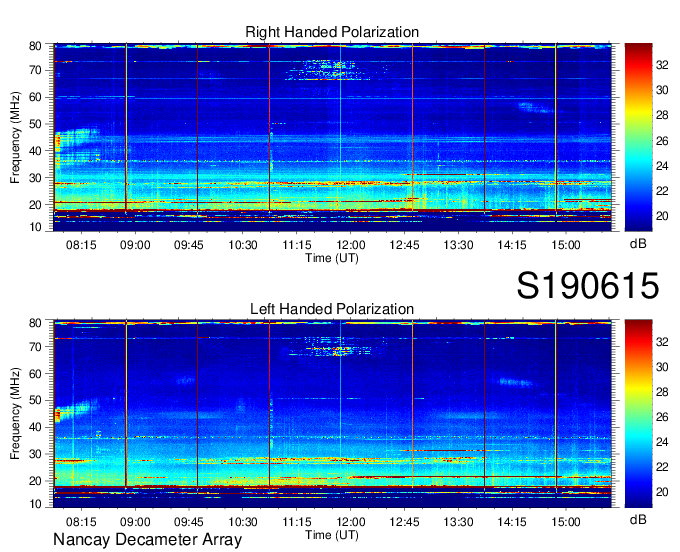Click the 32 dB value on the top colorbar
This screenshot has height=552, width=680.
click(662, 65)
